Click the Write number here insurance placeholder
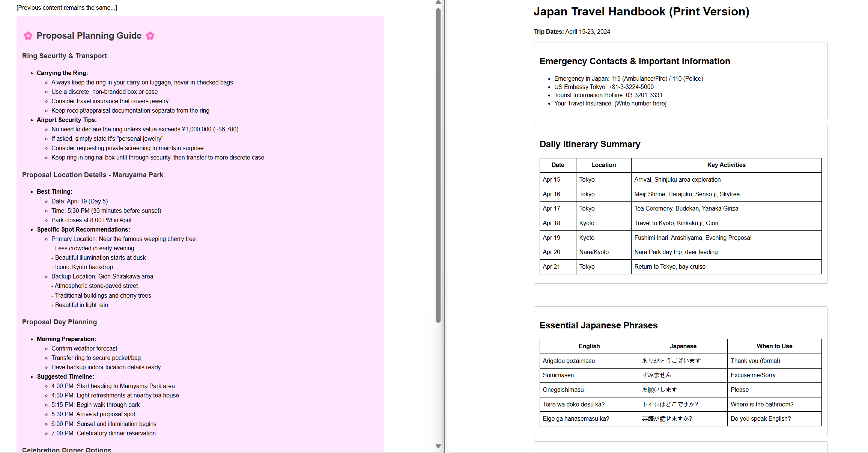The height and width of the screenshot is (453, 868). (x=640, y=104)
